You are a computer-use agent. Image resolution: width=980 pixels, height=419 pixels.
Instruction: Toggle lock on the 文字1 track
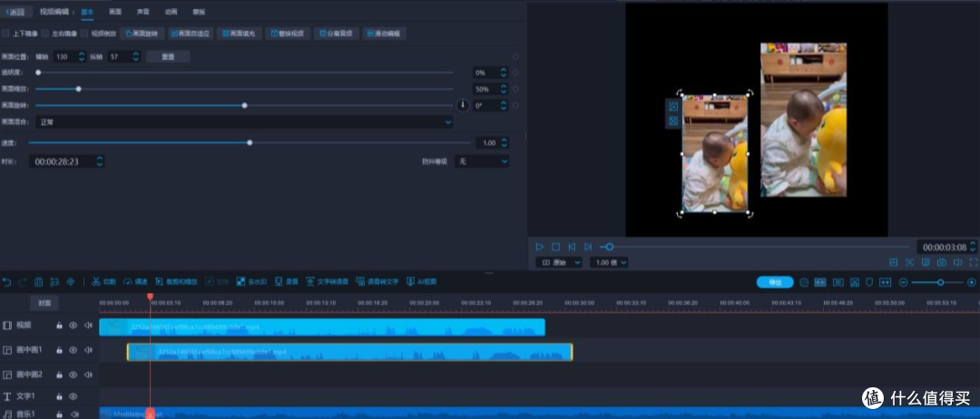pyautogui.click(x=59, y=396)
